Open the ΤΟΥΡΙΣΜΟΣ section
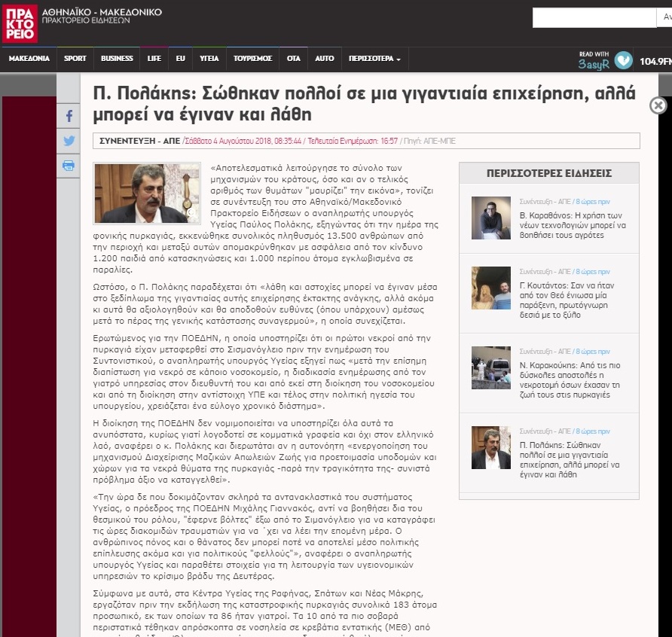This screenshot has width=672, height=637. 252,59
